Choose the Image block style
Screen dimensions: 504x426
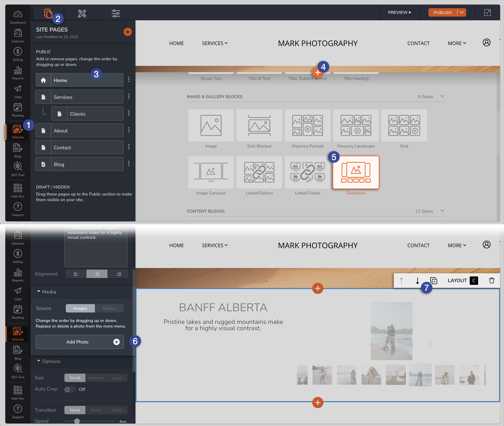pyautogui.click(x=211, y=125)
